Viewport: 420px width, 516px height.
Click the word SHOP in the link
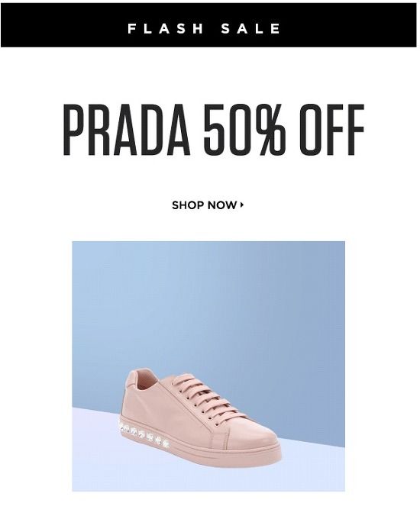[x=187, y=205]
